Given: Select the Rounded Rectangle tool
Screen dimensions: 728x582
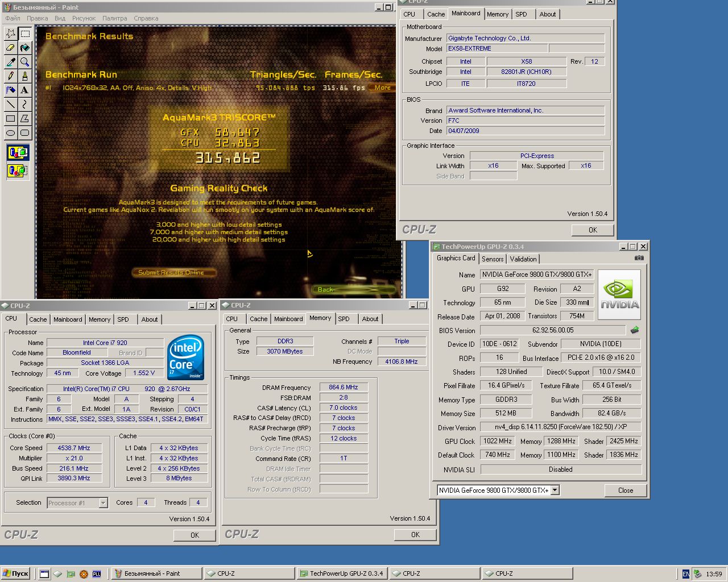Looking at the screenshot, I should click(24, 133).
